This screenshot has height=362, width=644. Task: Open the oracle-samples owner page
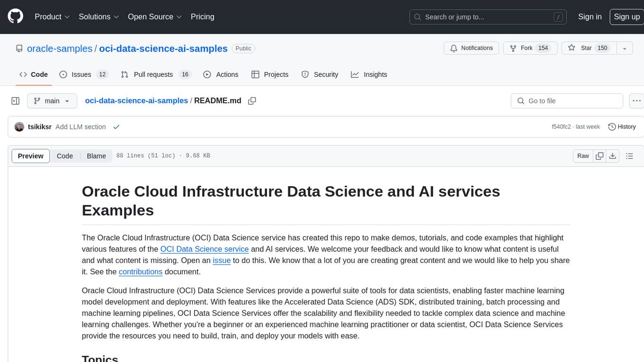[x=60, y=48]
